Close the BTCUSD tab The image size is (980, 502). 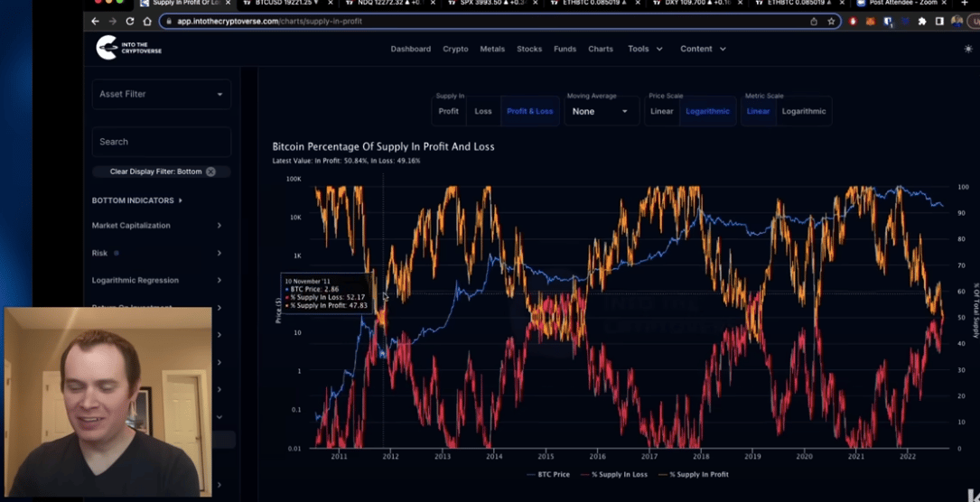(331, 3)
